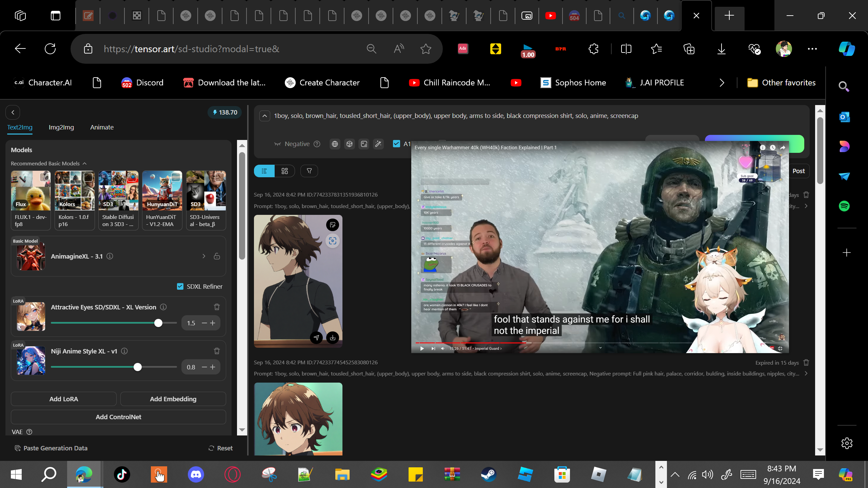The height and width of the screenshot is (488, 868).
Task: Click Add LoRA button
Action: click(64, 399)
